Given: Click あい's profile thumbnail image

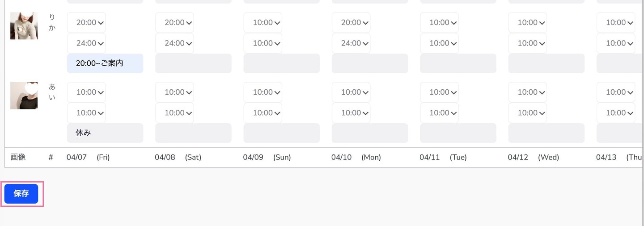Looking at the screenshot, I should (x=24, y=96).
